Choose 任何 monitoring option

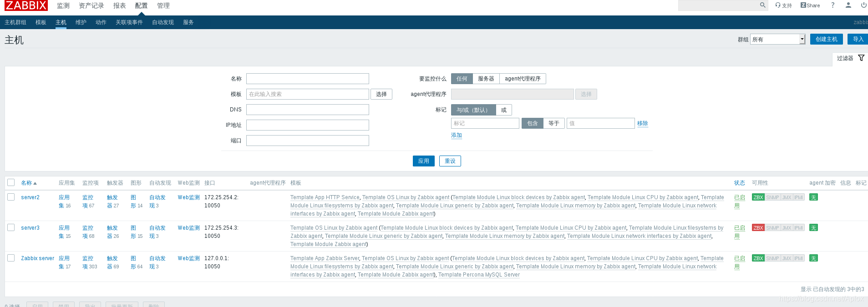pyautogui.click(x=462, y=79)
